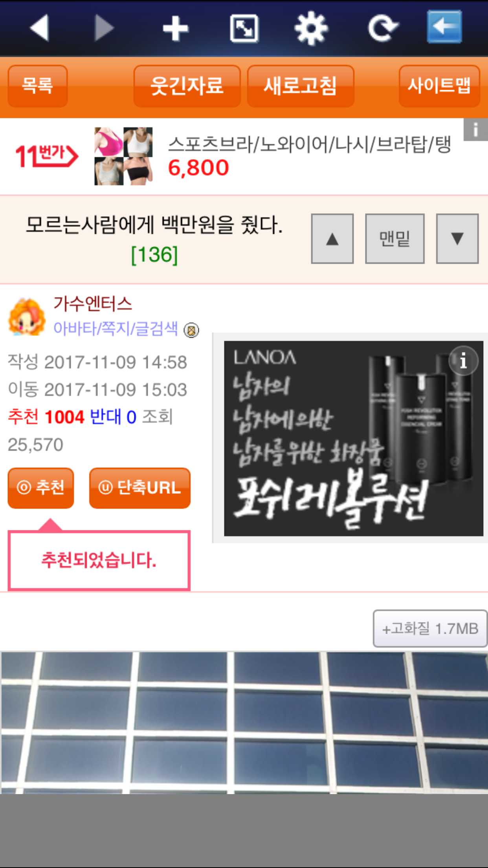Screen dimensions: 488x868
Task: Tap the browser back arrow icon
Action: (x=40, y=28)
